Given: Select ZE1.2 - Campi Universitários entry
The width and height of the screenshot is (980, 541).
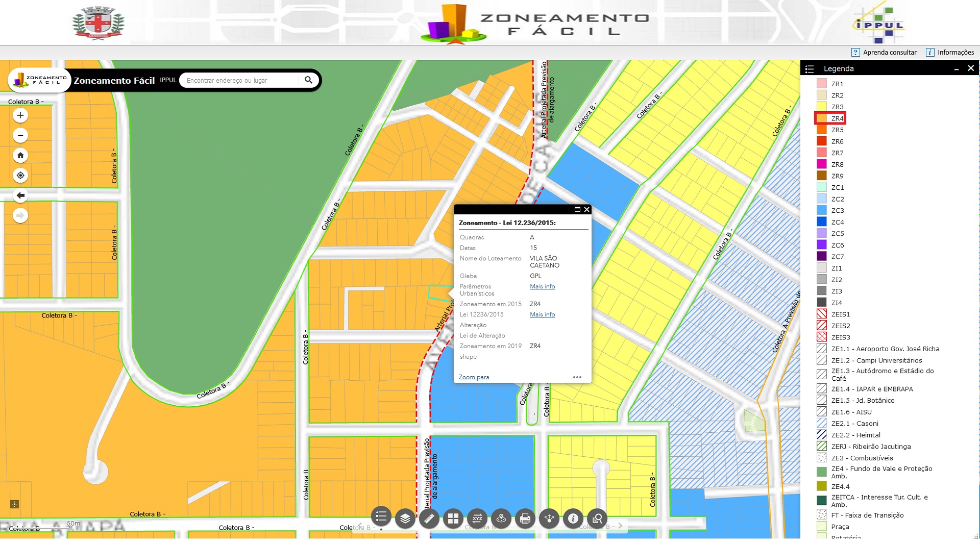Looking at the screenshot, I should click(x=876, y=360).
